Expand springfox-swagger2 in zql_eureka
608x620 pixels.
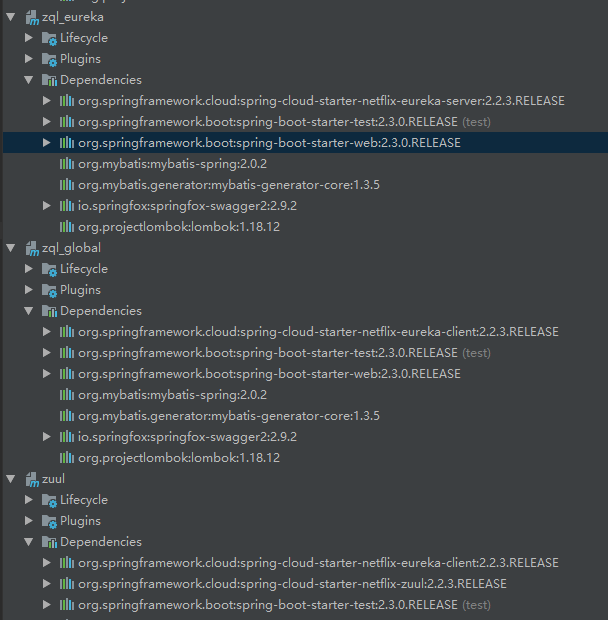[47, 206]
